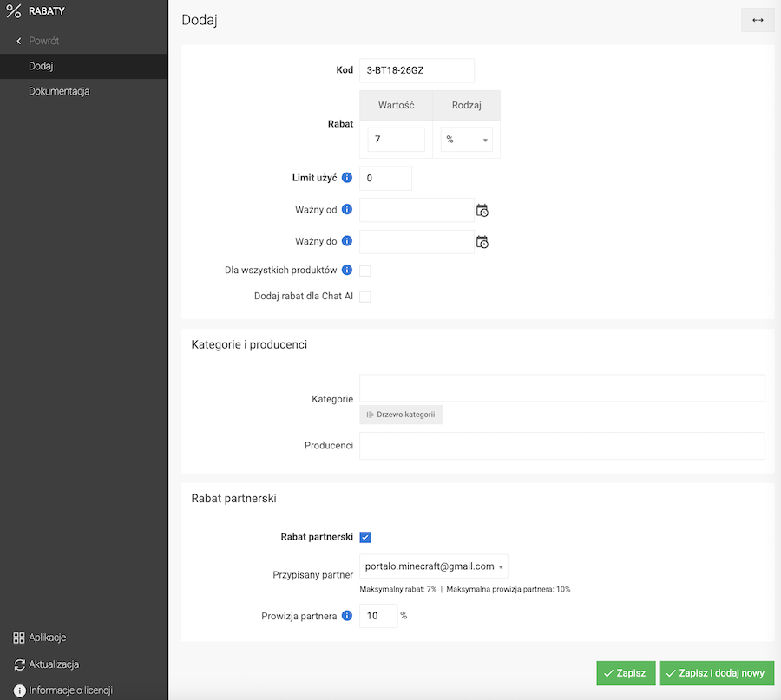Viewport: 781px width, 700px height.
Task: Check Dodaj rabat dla Chat AI
Action: point(365,297)
